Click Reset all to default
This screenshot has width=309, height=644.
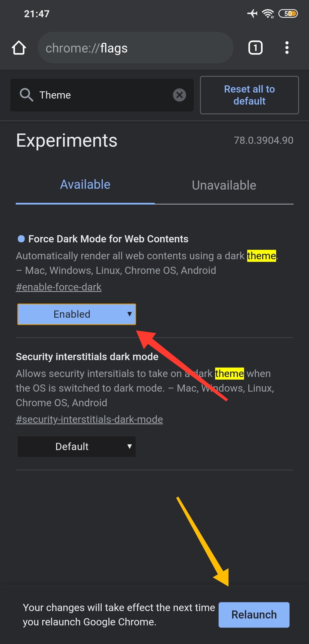[249, 95]
